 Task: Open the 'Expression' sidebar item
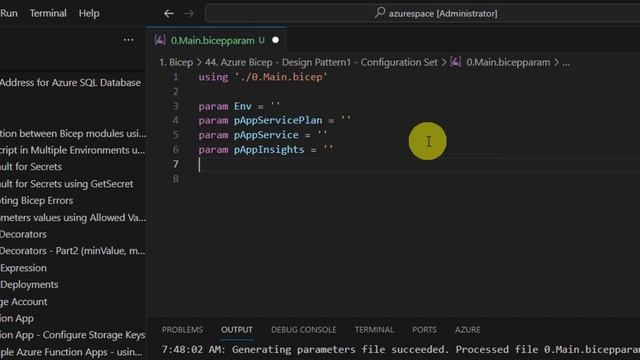point(23,268)
